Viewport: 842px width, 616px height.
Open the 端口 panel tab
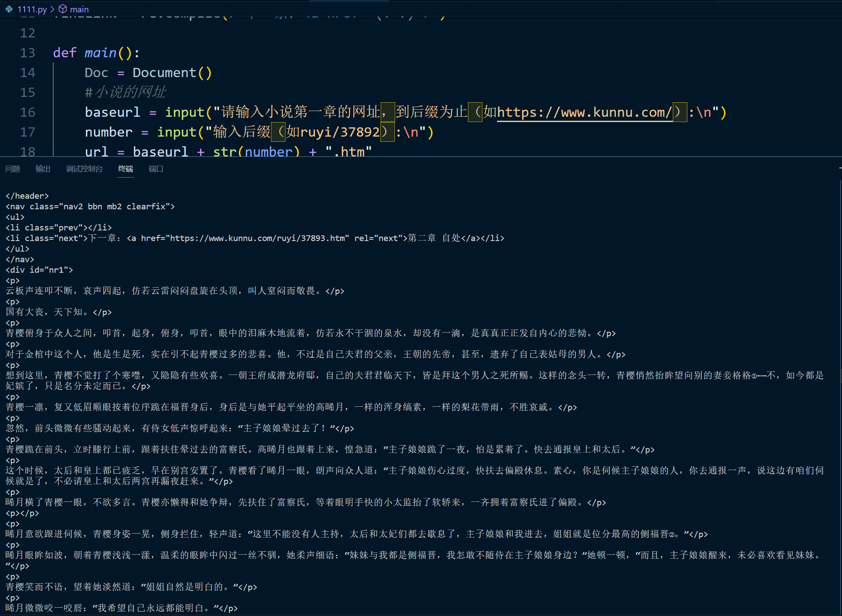point(156,169)
